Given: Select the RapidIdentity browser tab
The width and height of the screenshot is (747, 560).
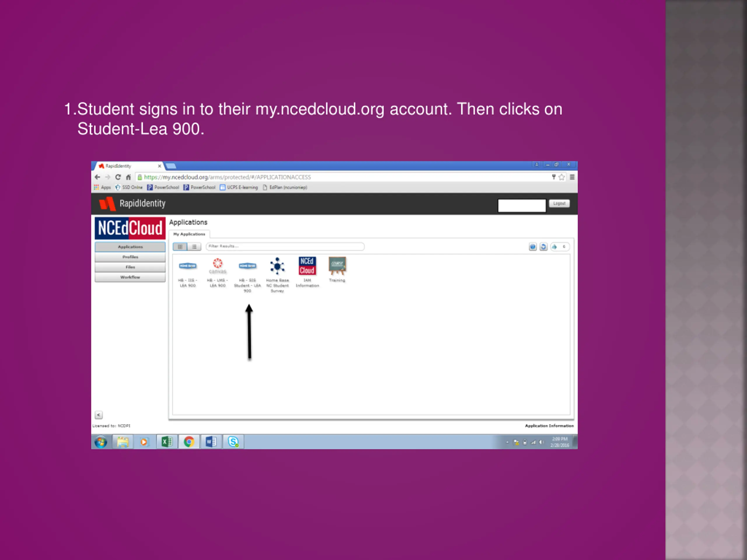Looking at the screenshot, I should 128,166.
